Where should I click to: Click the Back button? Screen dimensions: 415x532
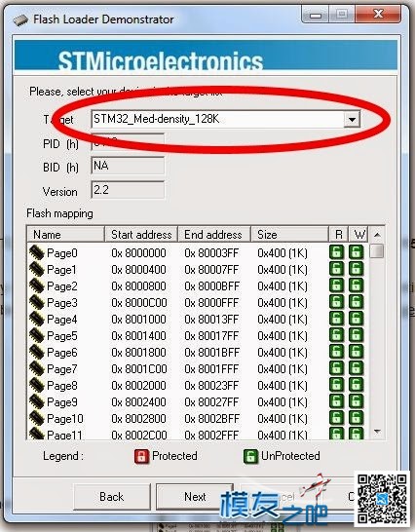pyautogui.click(x=112, y=497)
